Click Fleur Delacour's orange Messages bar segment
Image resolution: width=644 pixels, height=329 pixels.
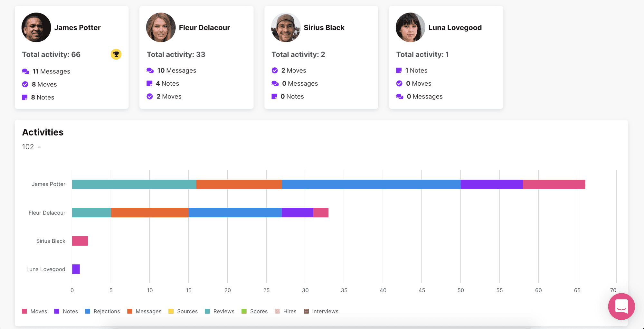pyautogui.click(x=150, y=213)
